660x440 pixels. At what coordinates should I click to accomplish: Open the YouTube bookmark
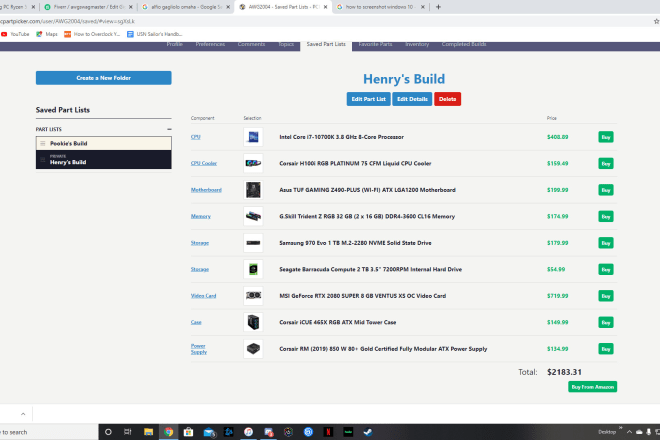[15, 34]
